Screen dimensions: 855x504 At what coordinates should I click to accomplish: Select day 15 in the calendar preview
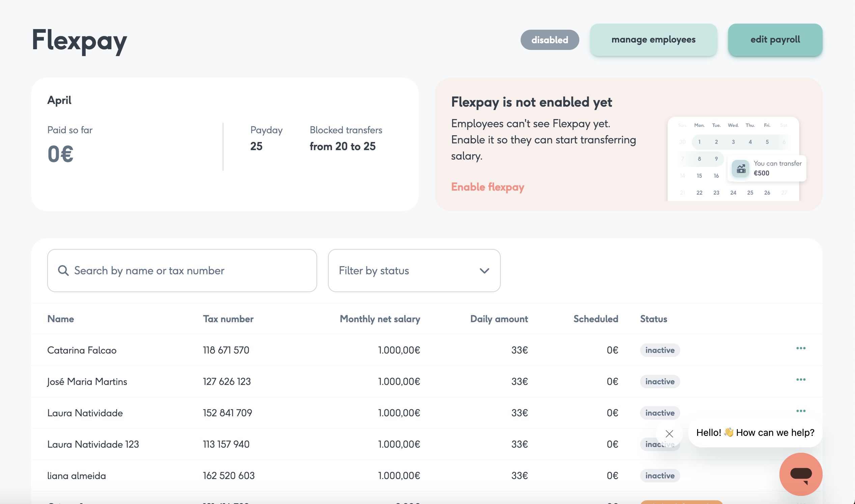699,175
